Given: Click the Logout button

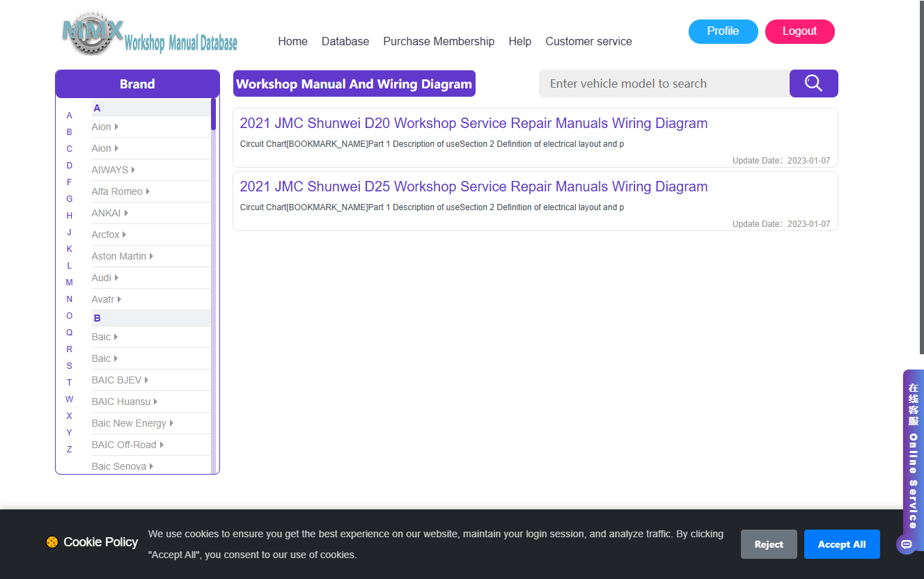Looking at the screenshot, I should (x=800, y=31).
